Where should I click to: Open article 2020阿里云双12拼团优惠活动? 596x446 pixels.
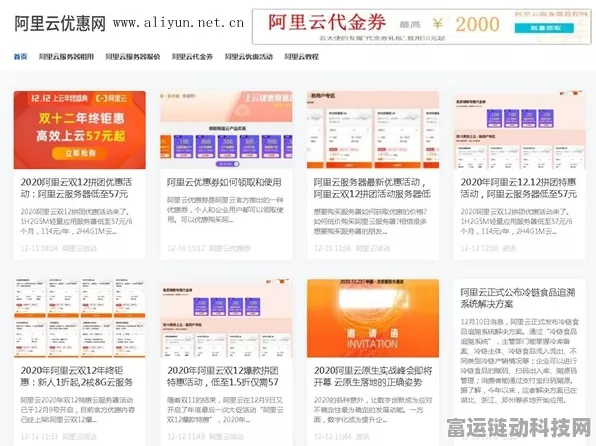(76, 188)
